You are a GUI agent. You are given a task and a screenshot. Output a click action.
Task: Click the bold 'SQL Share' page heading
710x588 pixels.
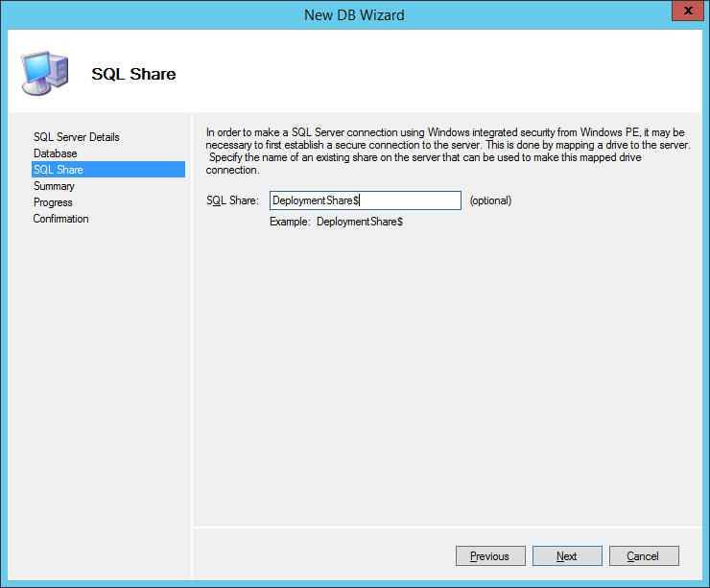tap(133, 74)
